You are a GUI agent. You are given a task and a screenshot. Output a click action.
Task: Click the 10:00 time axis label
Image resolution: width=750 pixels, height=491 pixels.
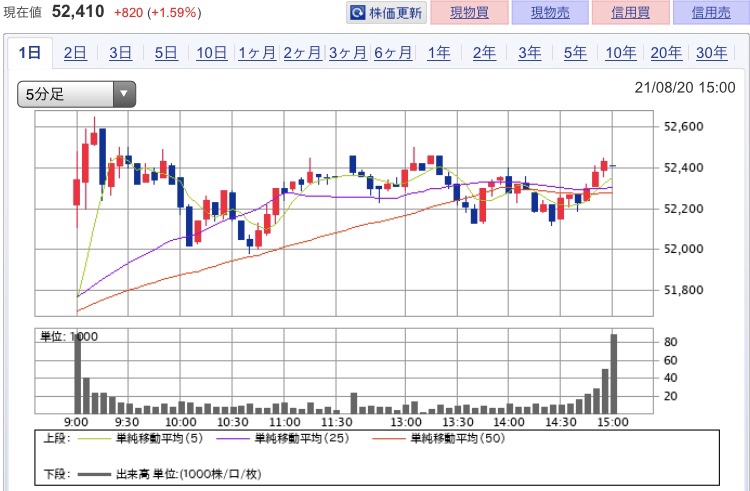180,422
